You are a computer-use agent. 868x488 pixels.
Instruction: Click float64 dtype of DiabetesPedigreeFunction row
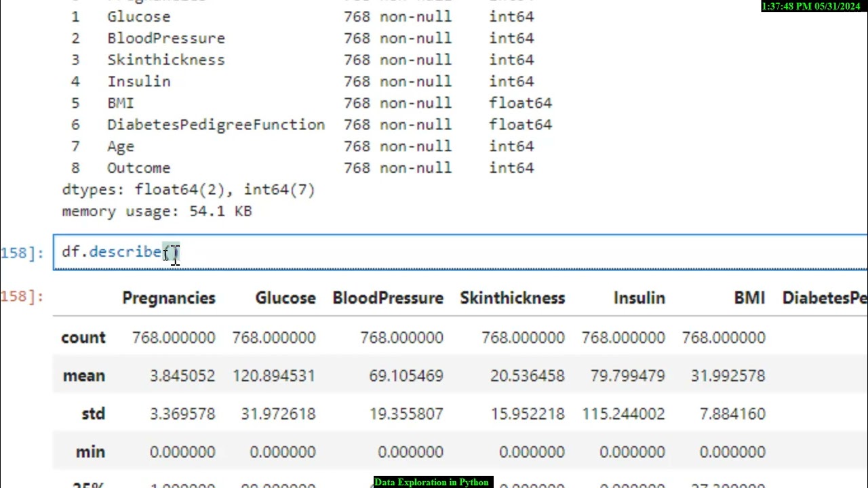pyautogui.click(x=521, y=125)
